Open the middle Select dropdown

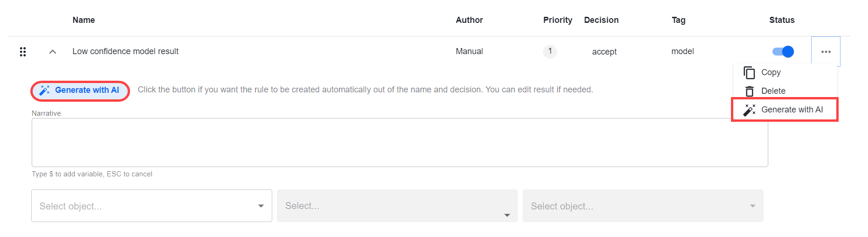click(397, 206)
